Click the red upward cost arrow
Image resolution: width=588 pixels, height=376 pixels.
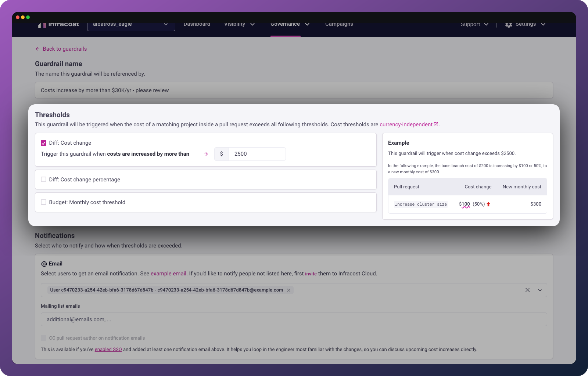click(x=488, y=204)
